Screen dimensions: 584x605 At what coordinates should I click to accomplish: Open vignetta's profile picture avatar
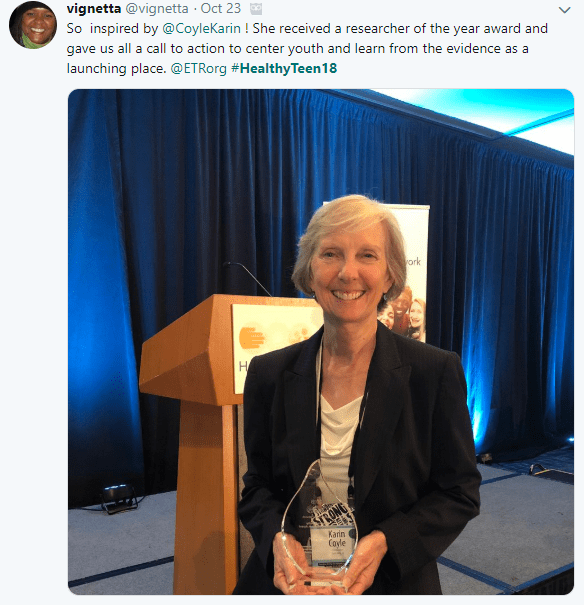point(33,25)
